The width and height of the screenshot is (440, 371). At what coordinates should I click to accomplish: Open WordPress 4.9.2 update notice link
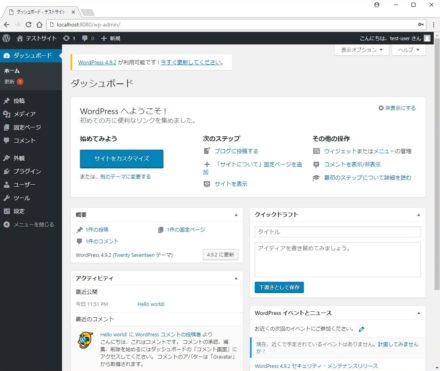[97, 62]
